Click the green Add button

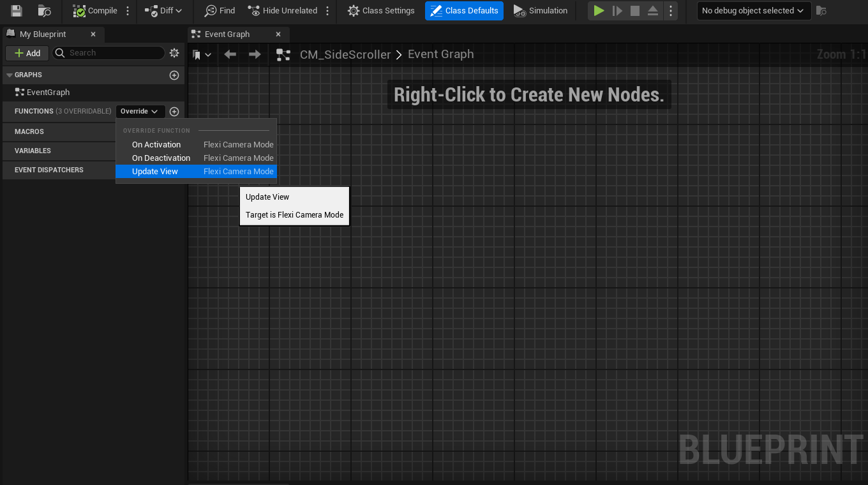27,53
